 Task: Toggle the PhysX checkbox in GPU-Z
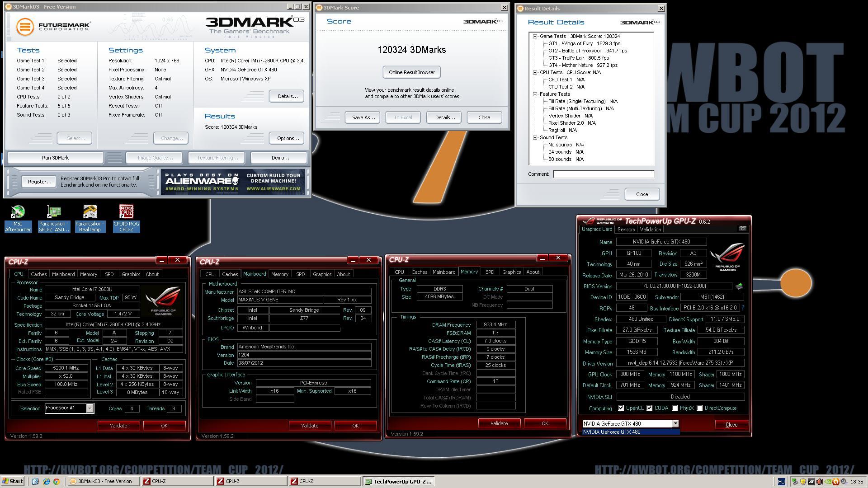tap(675, 408)
